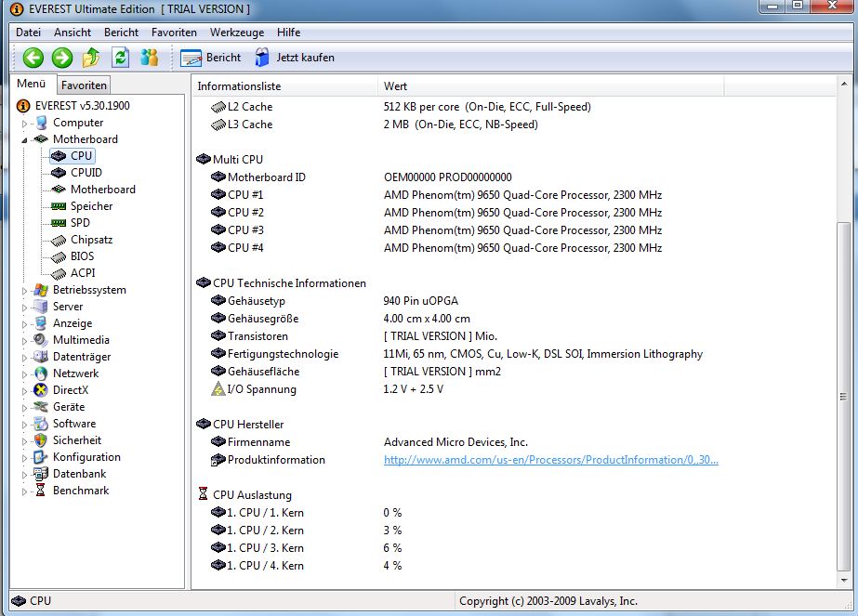This screenshot has width=858, height=616.
Task: Expand the Datenträger tree node
Action: click(x=24, y=358)
